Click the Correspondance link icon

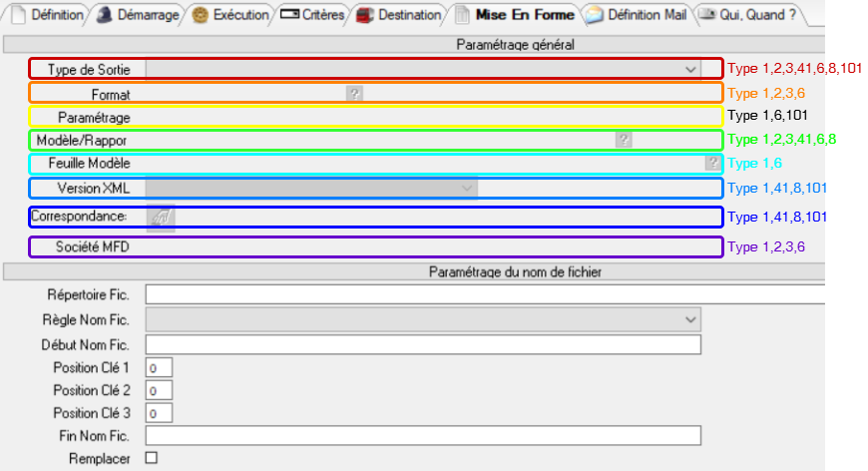click(160, 217)
